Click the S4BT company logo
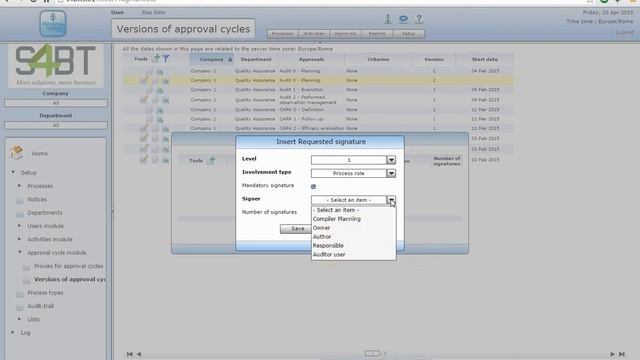Screen dimensions: 640x360 56,65
